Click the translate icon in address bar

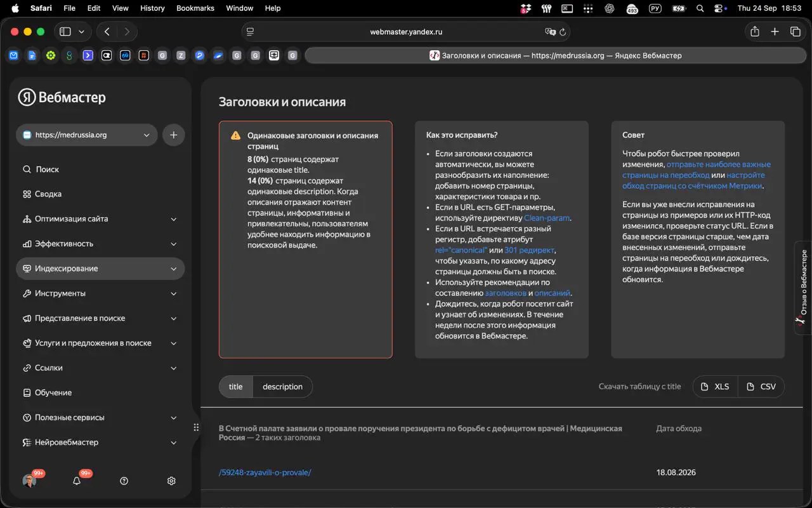550,32
